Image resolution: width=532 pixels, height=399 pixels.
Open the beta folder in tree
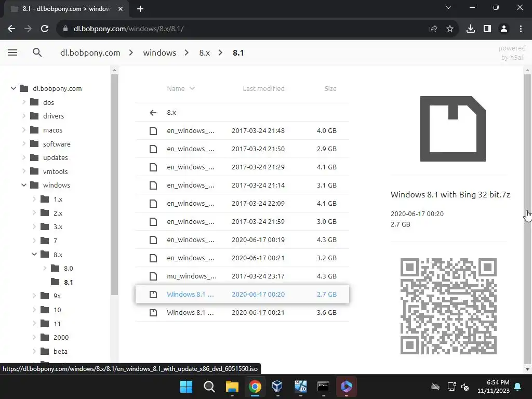[60, 352]
